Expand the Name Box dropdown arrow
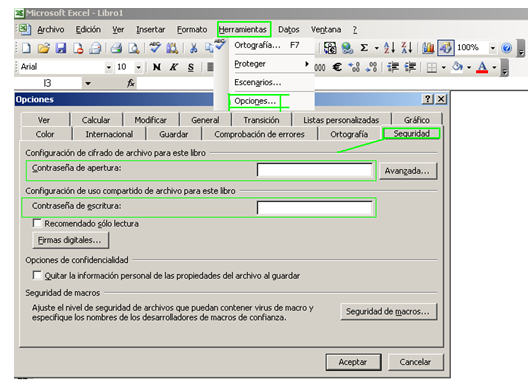The image size is (530, 382). [88, 83]
